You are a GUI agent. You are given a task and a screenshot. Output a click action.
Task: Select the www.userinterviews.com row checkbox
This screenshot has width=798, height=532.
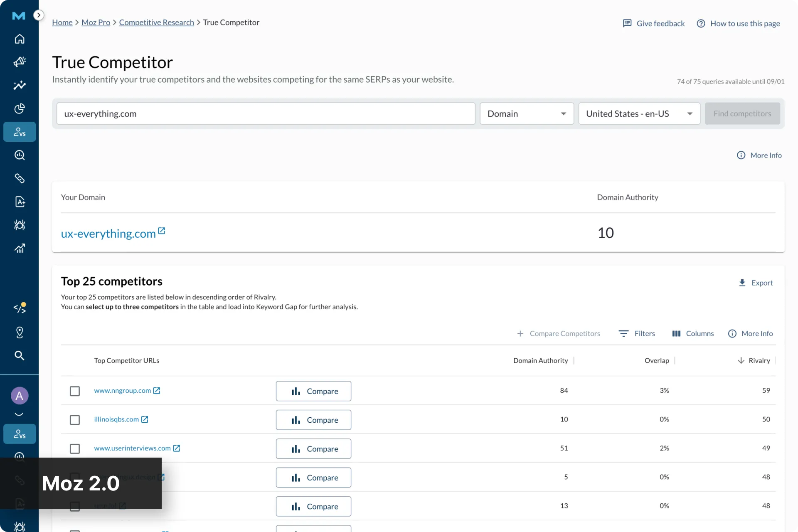75,449
